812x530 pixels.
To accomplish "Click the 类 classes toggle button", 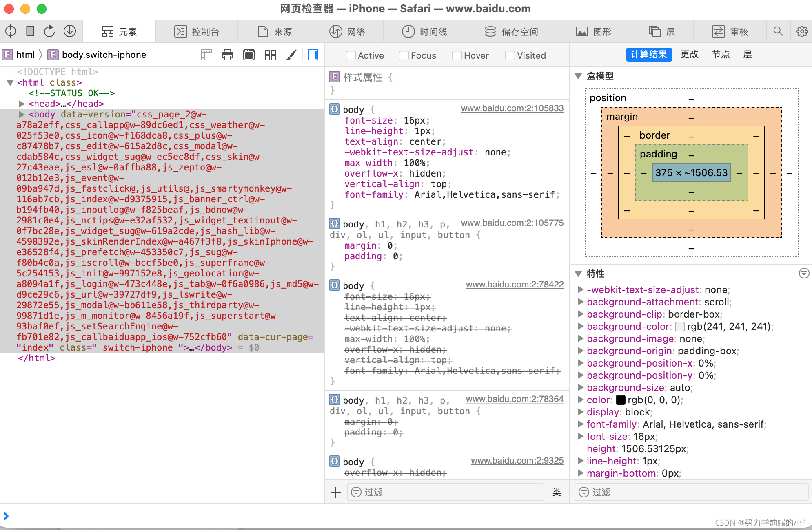I will click(557, 492).
